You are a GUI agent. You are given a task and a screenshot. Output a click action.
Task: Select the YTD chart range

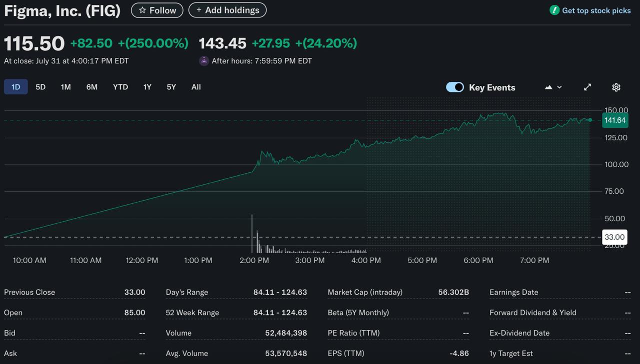click(120, 87)
